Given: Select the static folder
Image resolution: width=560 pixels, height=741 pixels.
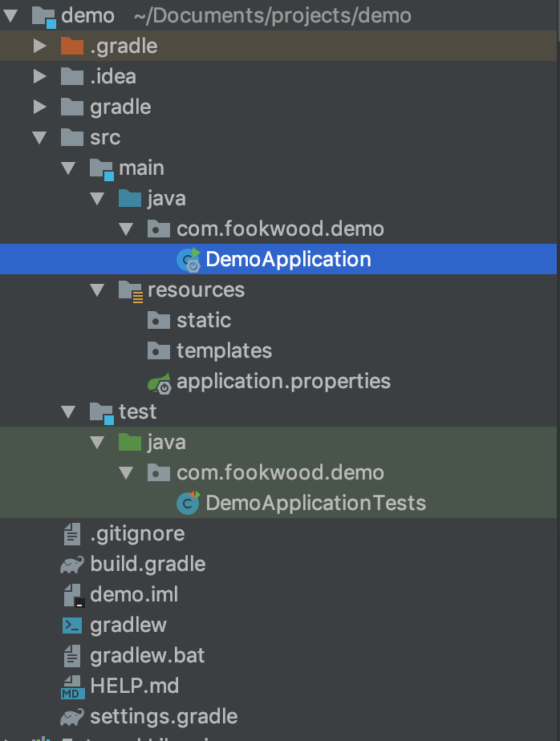Looking at the screenshot, I should click(x=204, y=321).
